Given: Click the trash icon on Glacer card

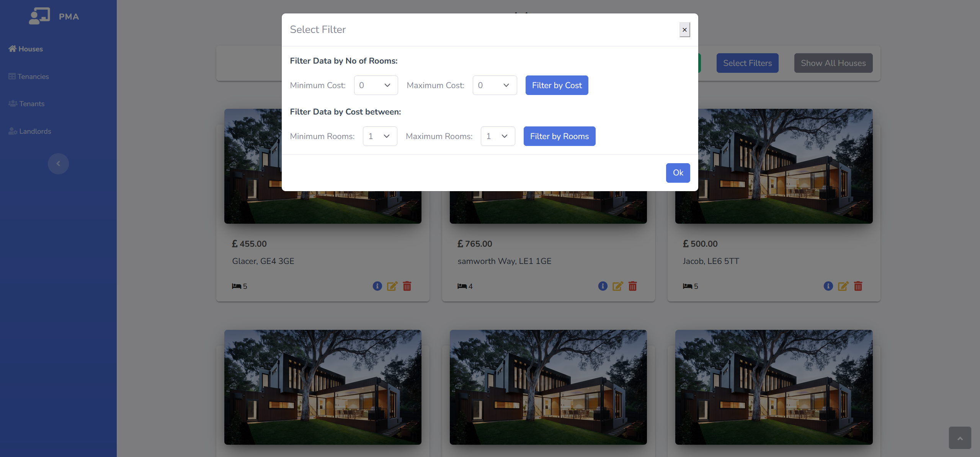Looking at the screenshot, I should [407, 286].
